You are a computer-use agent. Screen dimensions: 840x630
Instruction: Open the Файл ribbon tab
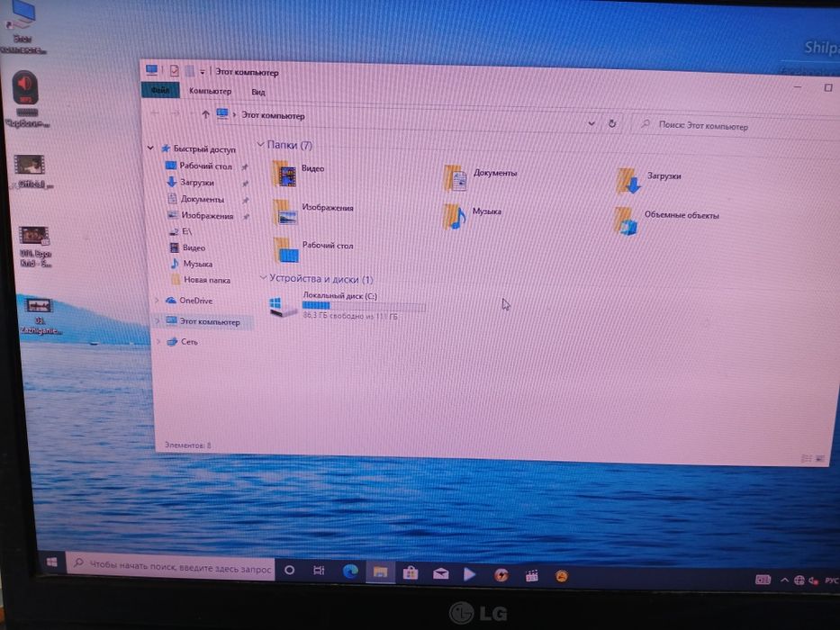point(159,90)
